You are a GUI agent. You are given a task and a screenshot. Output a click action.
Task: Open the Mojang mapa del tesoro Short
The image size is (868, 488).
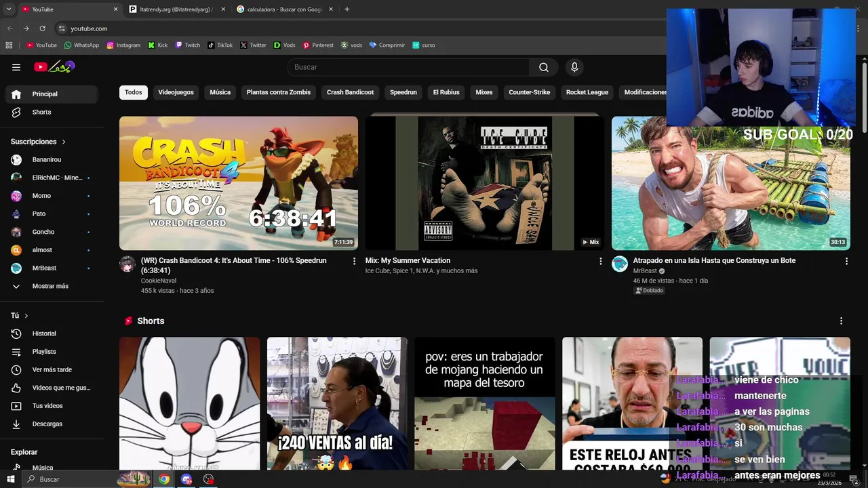485,403
